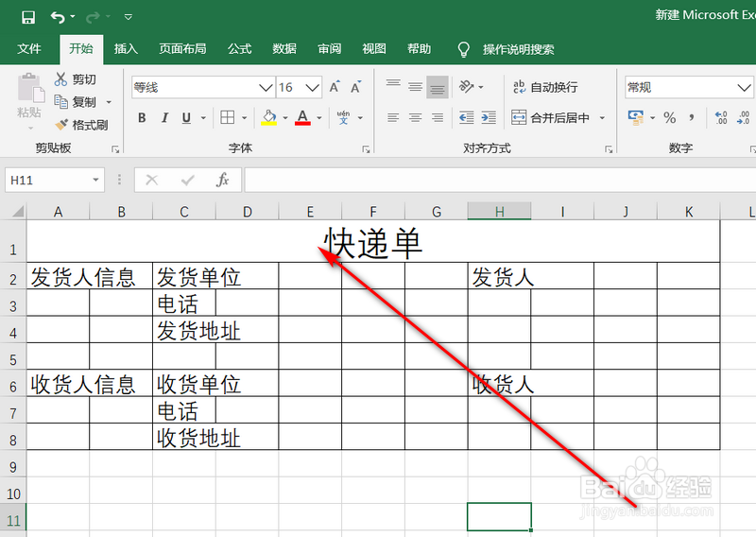
Task: Open the font name dropdown 等线
Action: coord(266,88)
